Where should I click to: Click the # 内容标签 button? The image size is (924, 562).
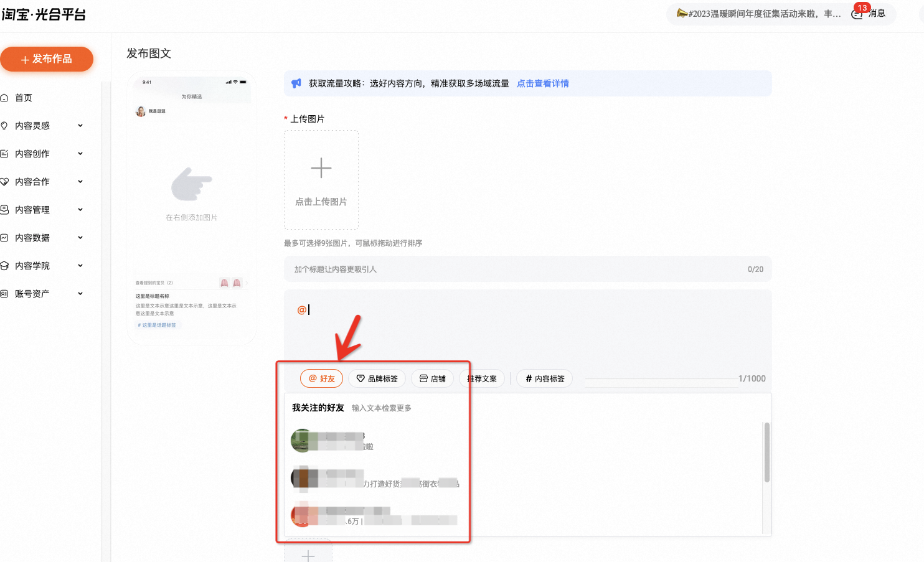point(544,378)
